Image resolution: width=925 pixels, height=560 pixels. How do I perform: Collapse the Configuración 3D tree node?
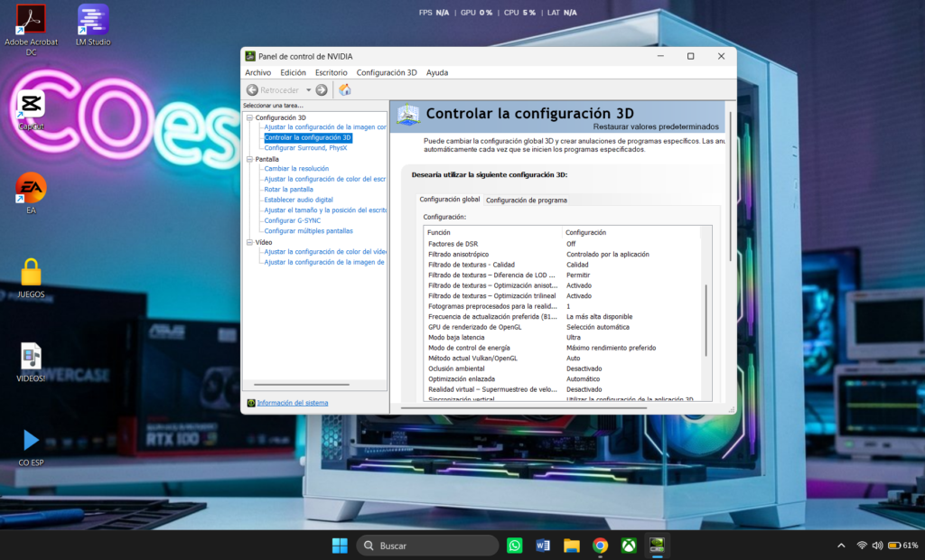click(249, 117)
